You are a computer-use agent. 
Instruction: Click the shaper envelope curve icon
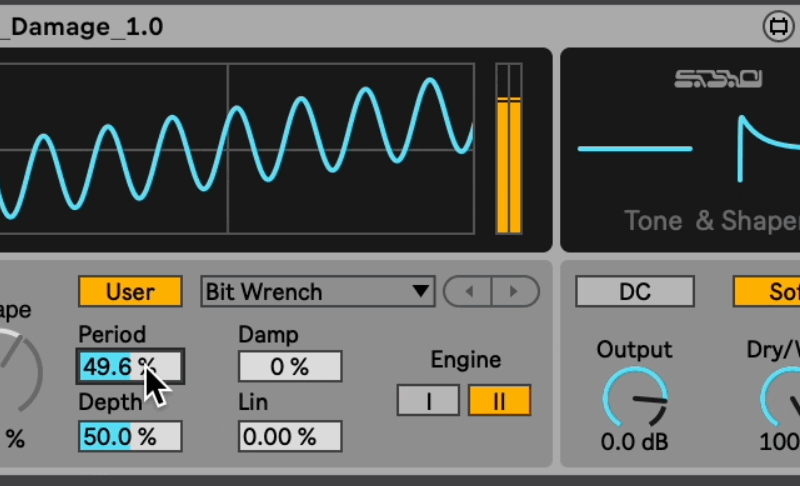(767, 148)
